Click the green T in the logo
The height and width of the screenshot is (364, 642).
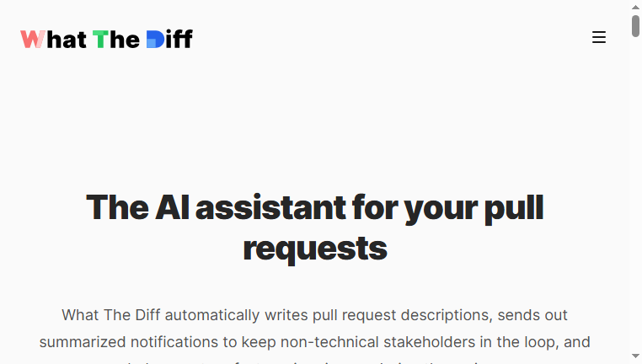[x=100, y=40]
